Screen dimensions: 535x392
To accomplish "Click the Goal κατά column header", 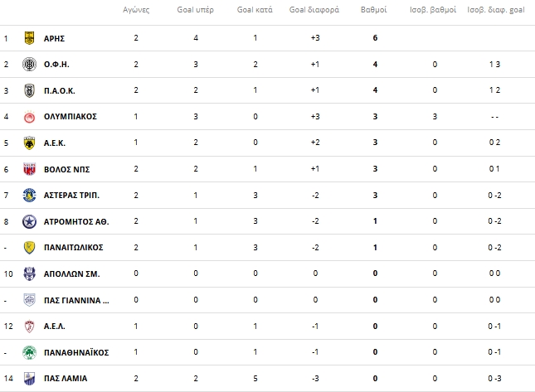I will [255, 10].
